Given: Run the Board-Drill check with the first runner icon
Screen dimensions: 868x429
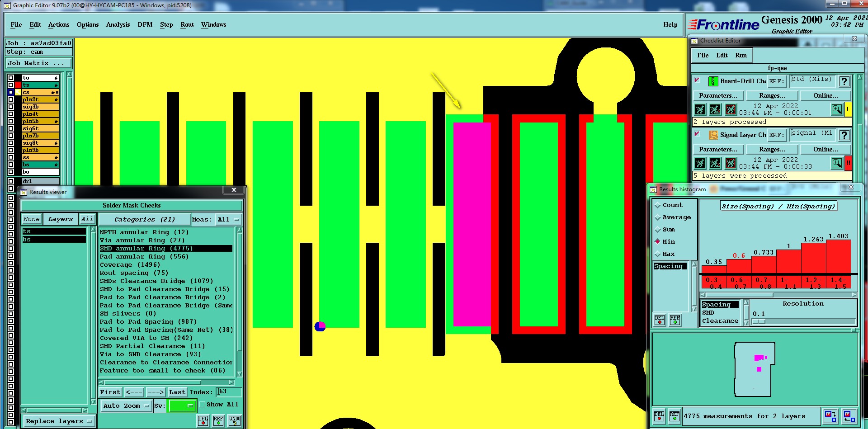Looking at the screenshot, I should click(x=700, y=109).
